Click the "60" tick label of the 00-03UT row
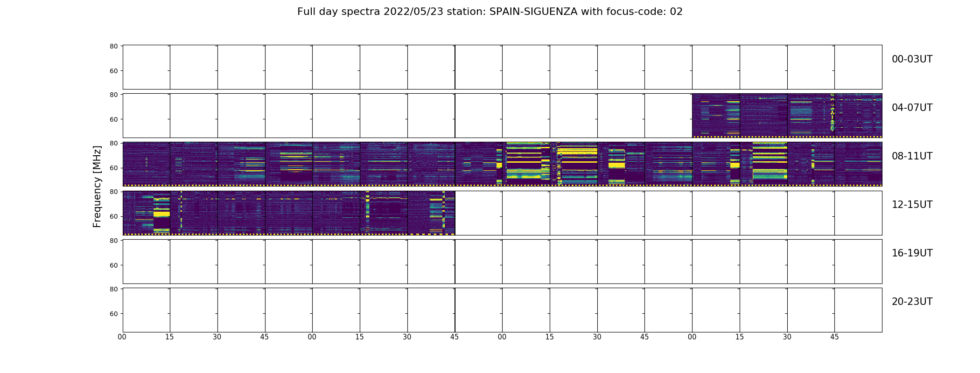The height and width of the screenshot is (373, 980). point(113,71)
